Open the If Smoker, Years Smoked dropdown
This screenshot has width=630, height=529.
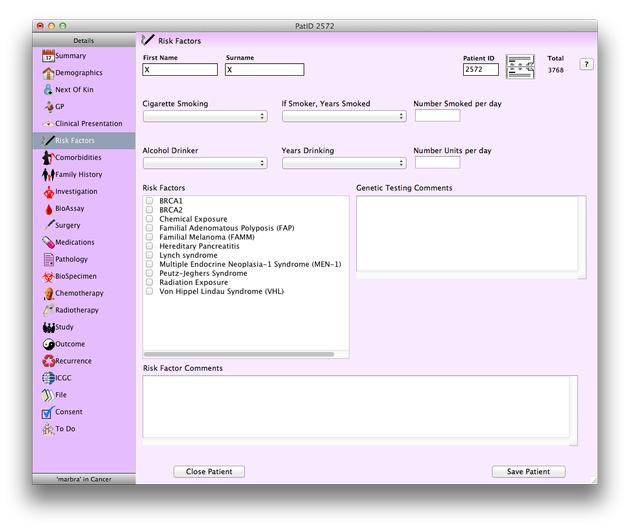pos(344,116)
